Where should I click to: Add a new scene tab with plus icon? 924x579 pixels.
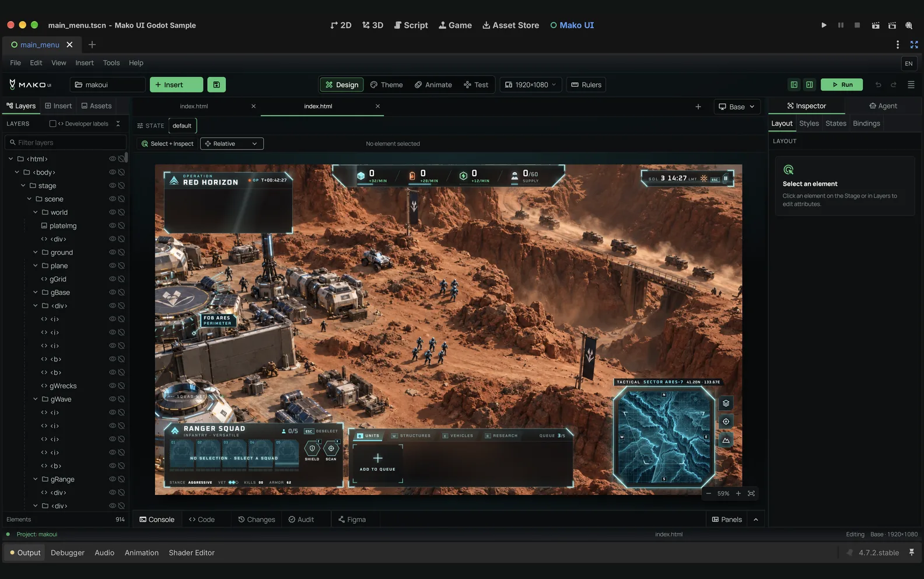(x=92, y=44)
